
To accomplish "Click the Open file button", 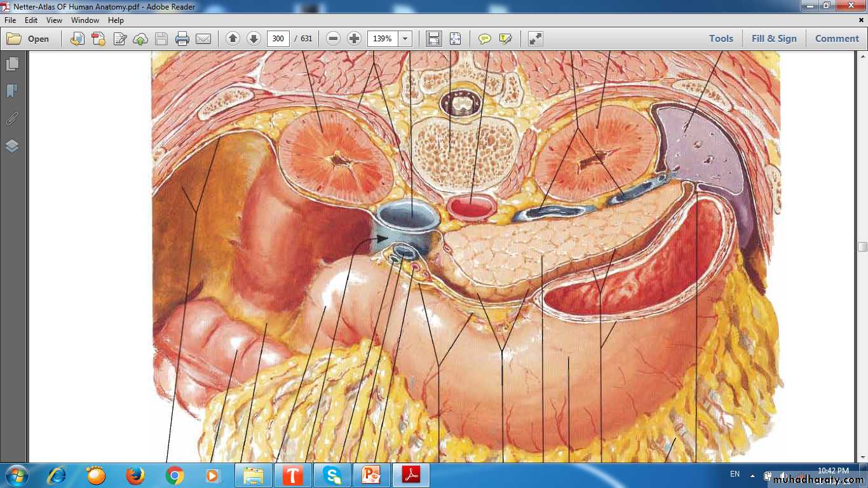I will 28,39.
